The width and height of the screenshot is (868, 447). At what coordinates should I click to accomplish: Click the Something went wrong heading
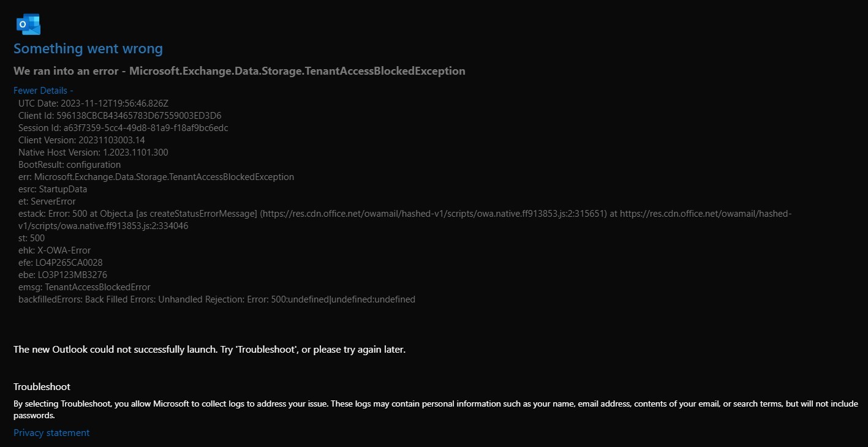88,48
